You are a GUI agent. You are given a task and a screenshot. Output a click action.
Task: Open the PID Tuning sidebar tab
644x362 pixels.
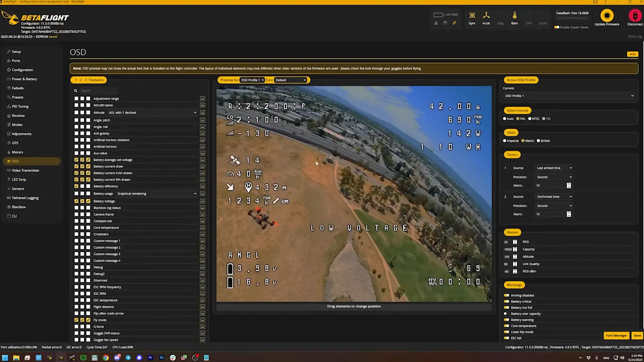(20, 106)
